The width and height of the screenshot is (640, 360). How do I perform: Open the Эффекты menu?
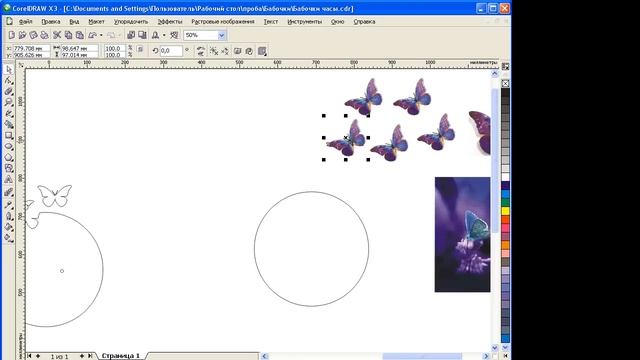[x=170, y=22]
